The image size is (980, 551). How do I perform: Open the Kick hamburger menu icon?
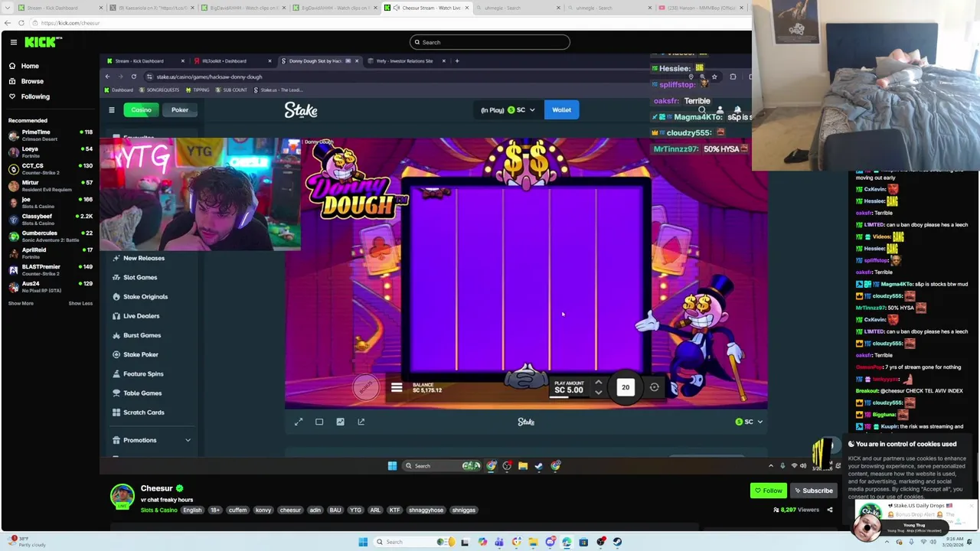13,42
